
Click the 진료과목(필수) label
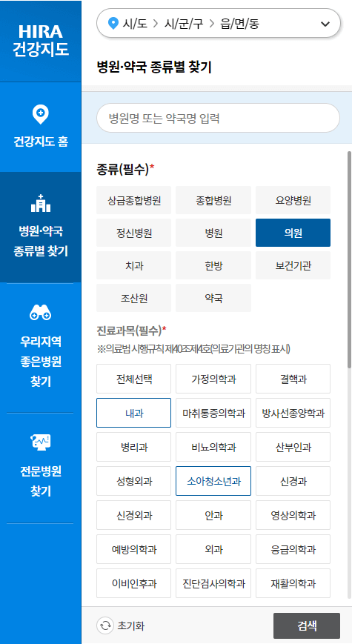tap(131, 331)
